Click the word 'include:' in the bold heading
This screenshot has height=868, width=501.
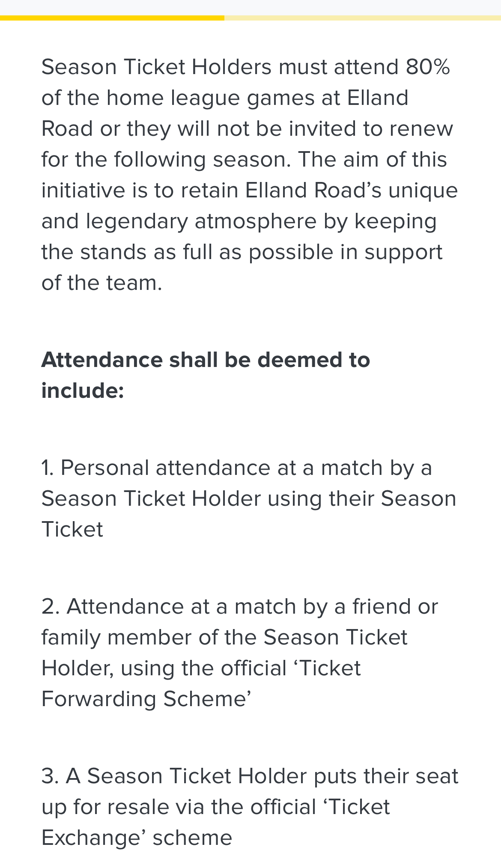(83, 391)
